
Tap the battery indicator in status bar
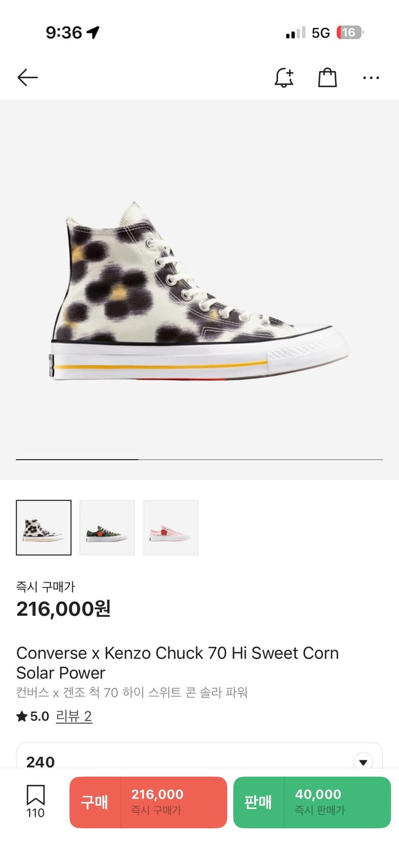pos(350,33)
